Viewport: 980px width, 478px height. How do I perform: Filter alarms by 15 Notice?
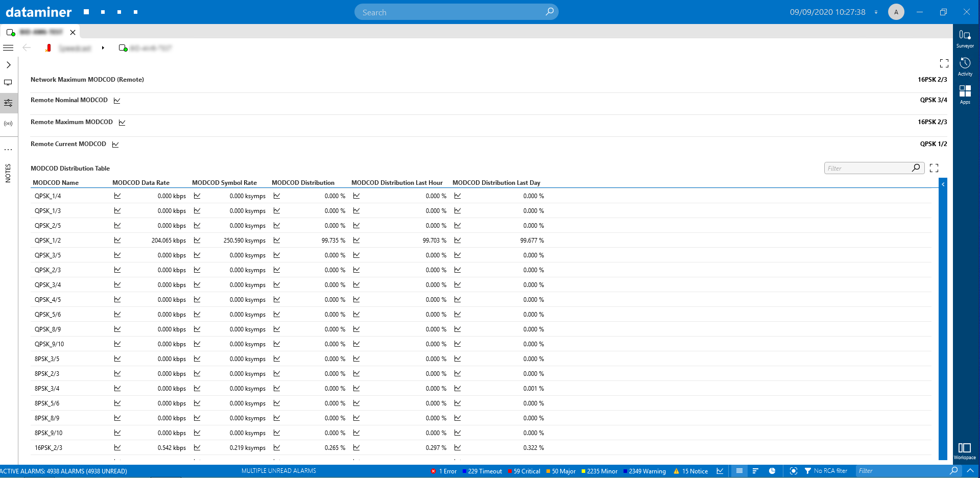691,471
